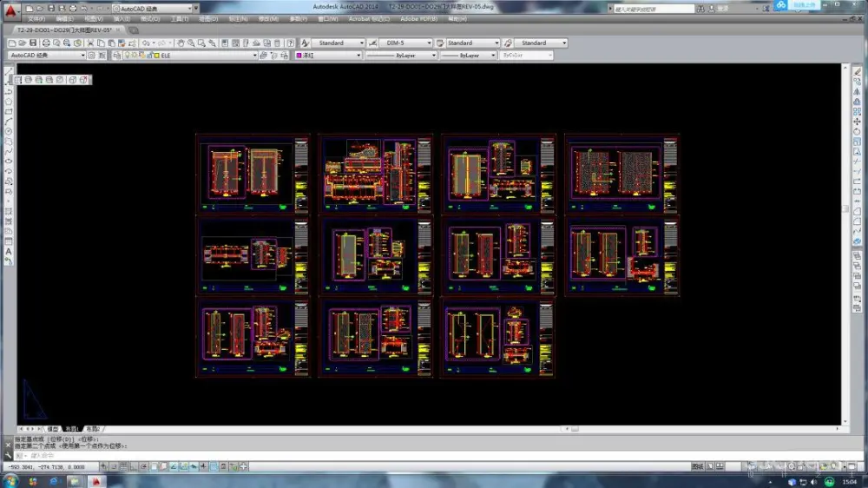Open the 工具(T) menu
This screenshot has width=868, height=488.
(x=180, y=18)
